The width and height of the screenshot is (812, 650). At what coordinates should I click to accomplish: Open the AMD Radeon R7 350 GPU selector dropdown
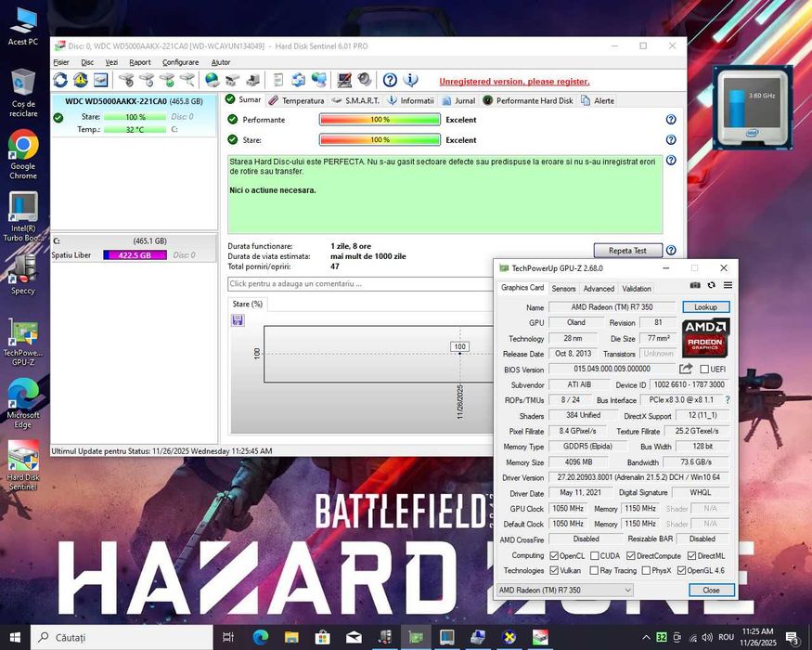[x=565, y=590]
